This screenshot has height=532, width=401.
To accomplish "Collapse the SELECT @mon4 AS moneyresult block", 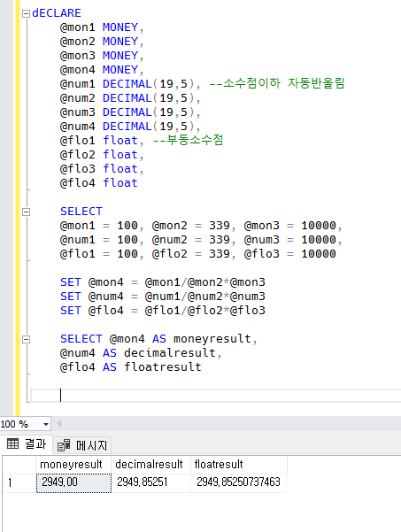I will pos(26,339).
